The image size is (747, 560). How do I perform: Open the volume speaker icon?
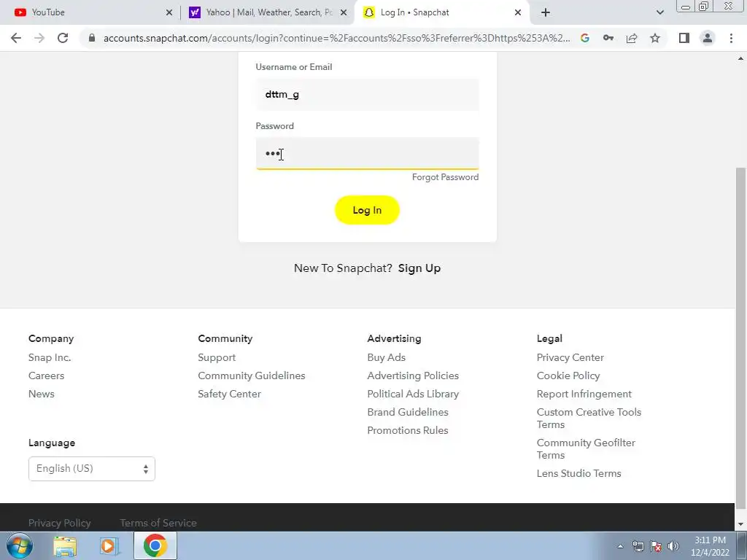pyautogui.click(x=673, y=546)
